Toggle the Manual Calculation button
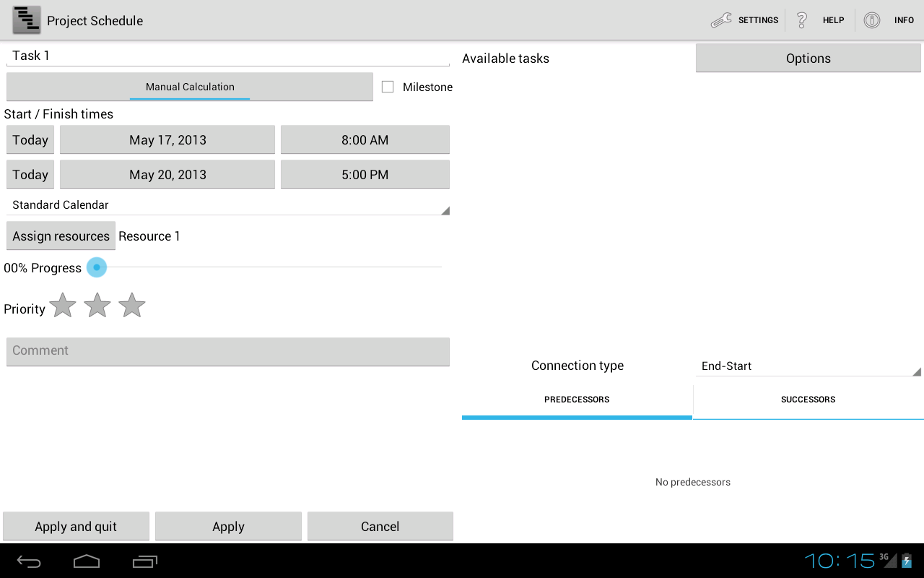 [190, 87]
